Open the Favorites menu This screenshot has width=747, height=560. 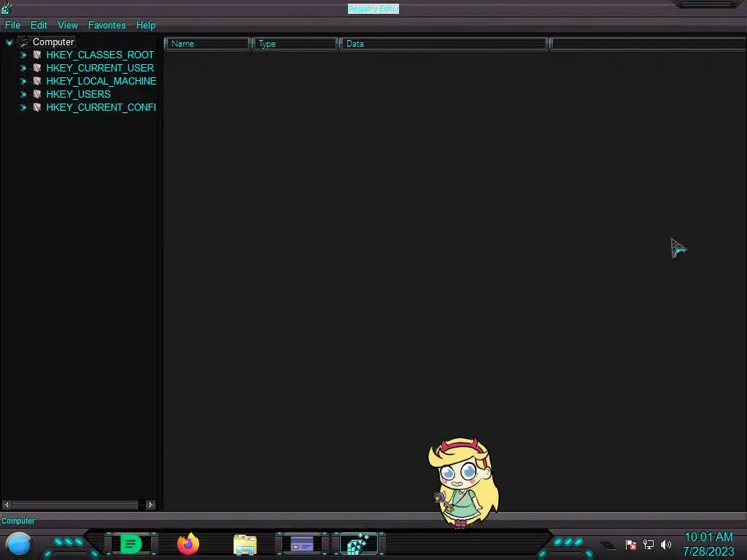coord(107,26)
